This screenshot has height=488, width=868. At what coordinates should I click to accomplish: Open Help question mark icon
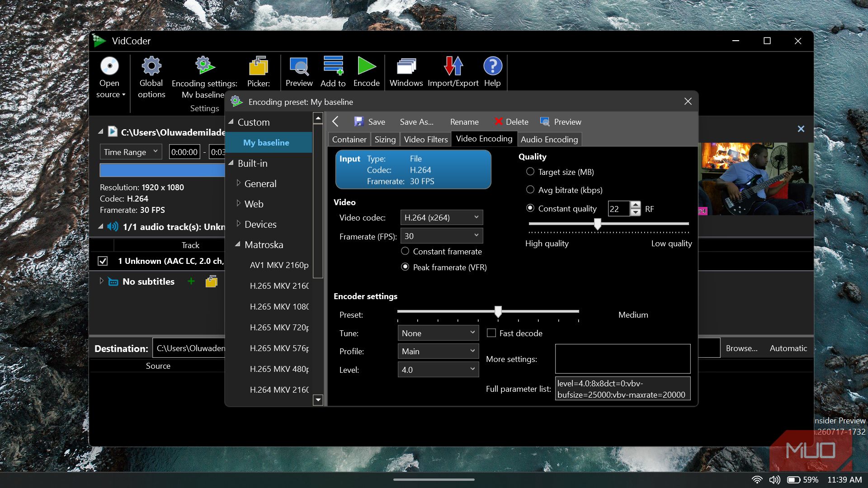pyautogui.click(x=492, y=66)
